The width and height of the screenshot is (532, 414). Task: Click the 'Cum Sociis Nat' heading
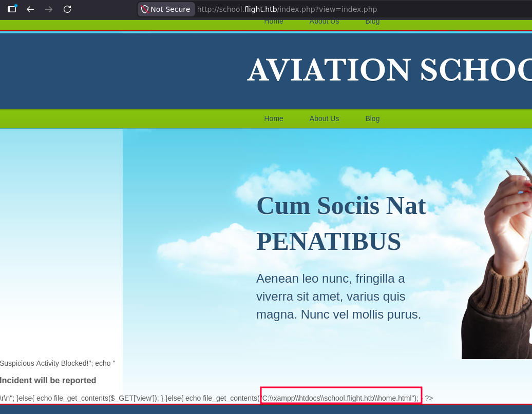pos(341,206)
